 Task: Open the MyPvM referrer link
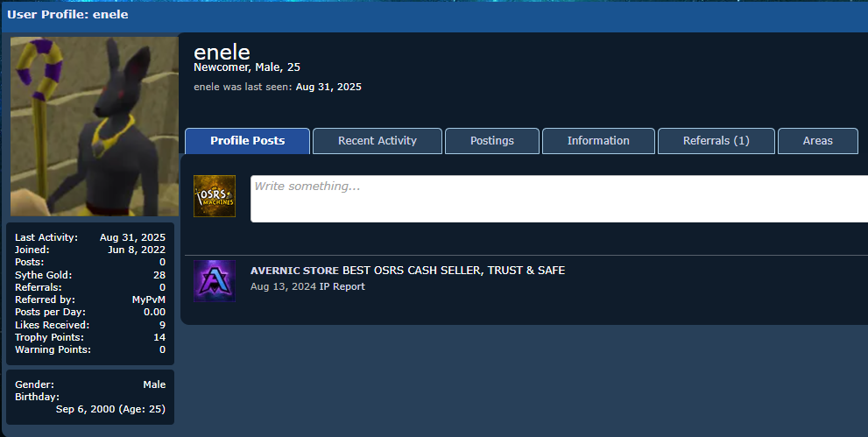149,300
